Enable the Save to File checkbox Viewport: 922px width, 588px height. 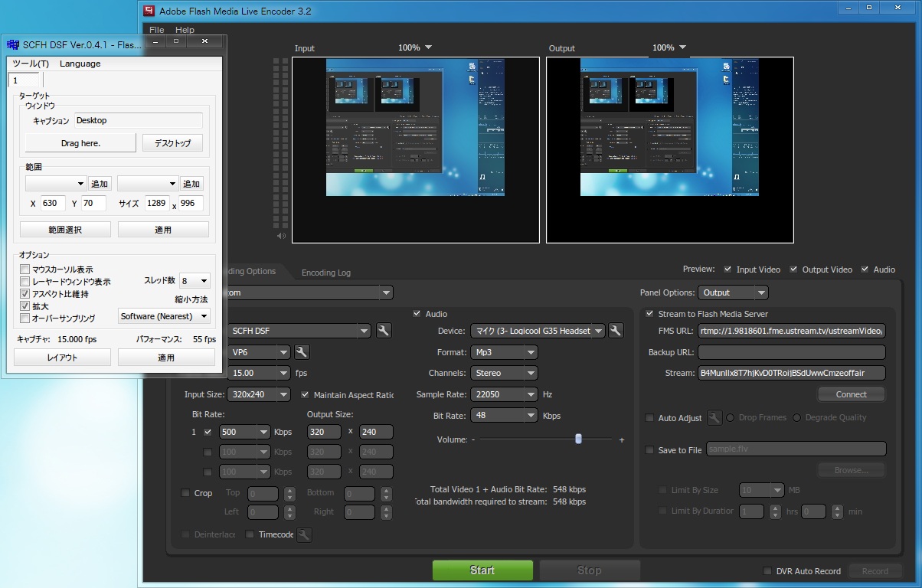point(650,450)
